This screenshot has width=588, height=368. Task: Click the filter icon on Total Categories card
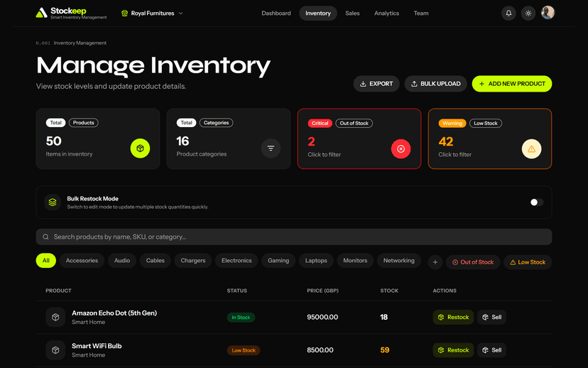coord(271,148)
